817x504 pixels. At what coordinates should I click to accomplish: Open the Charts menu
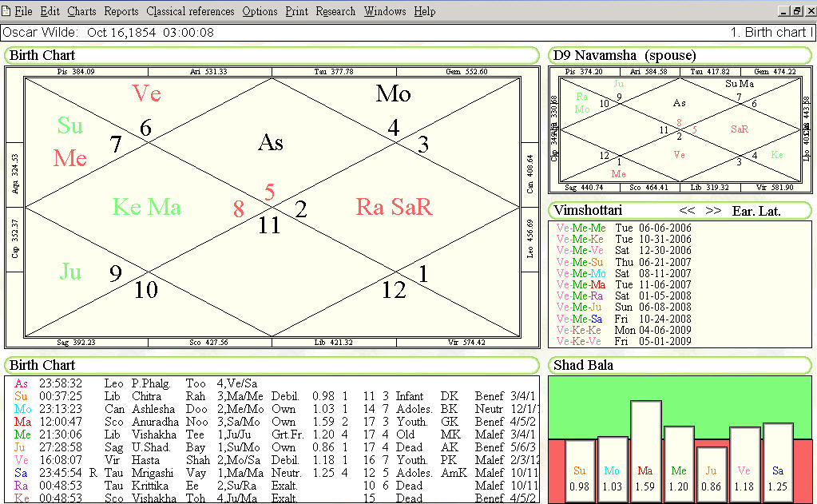[x=81, y=11]
